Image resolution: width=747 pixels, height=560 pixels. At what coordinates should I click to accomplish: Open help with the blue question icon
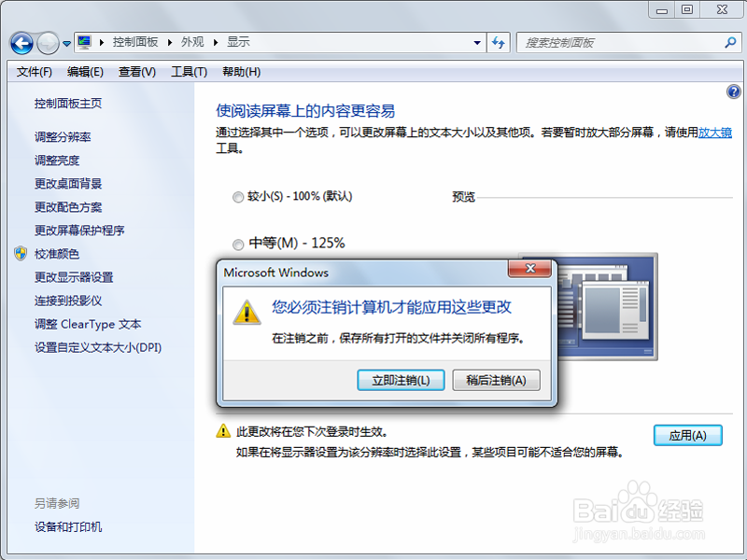pyautogui.click(x=734, y=91)
